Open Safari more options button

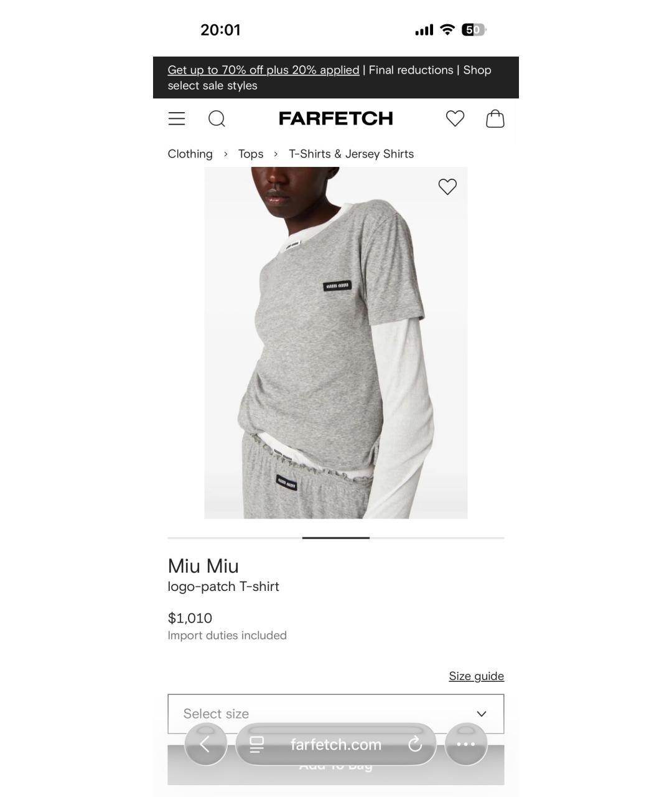tap(465, 744)
